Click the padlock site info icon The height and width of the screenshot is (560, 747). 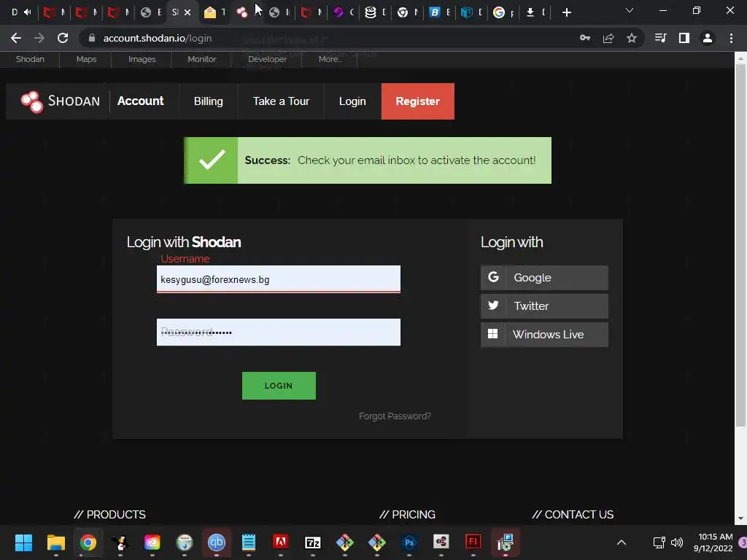coord(92,38)
